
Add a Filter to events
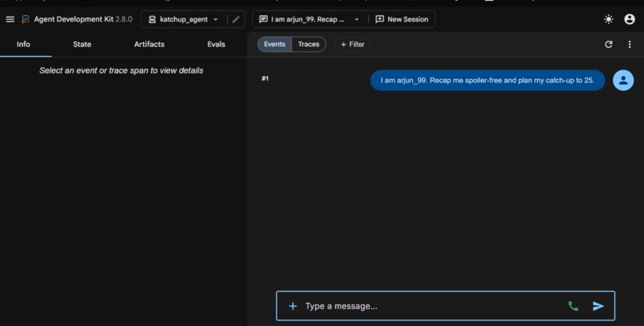click(352, 44)
